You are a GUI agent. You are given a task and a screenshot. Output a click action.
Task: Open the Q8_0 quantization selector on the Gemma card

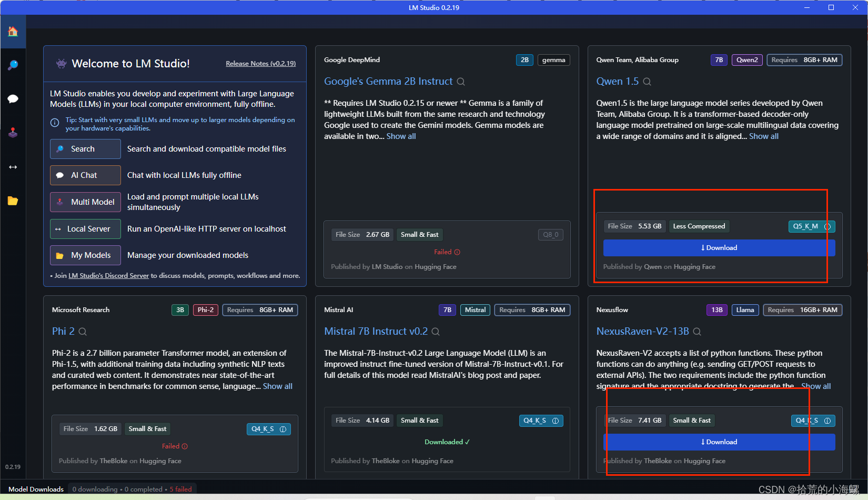coord(551,235)
